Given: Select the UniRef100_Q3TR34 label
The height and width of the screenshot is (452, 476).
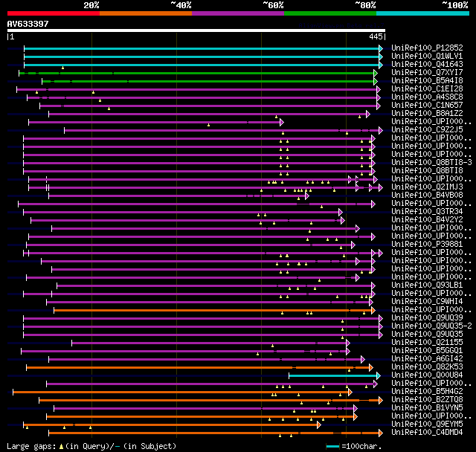Looking at the screenshot, I should [x=427, y=212].
